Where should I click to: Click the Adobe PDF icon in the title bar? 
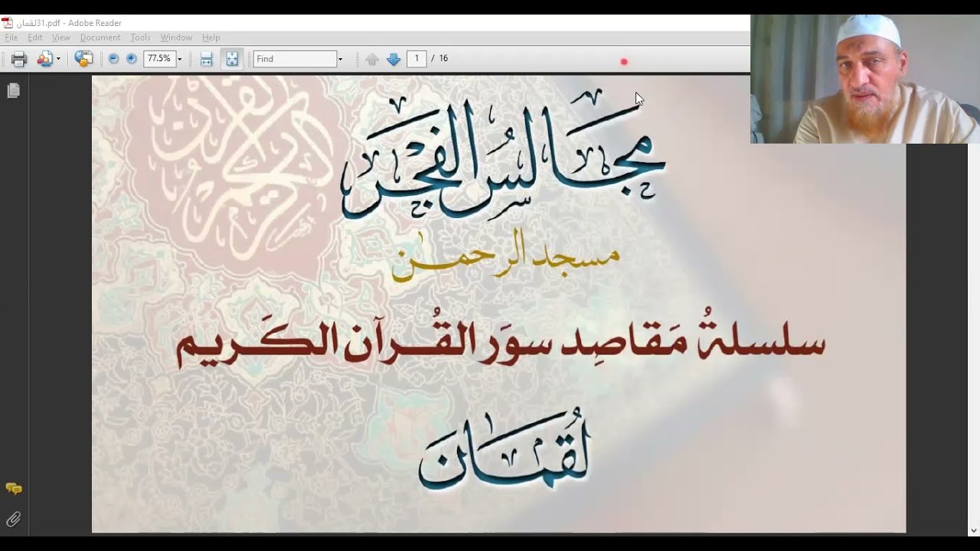tap(8, 23)
